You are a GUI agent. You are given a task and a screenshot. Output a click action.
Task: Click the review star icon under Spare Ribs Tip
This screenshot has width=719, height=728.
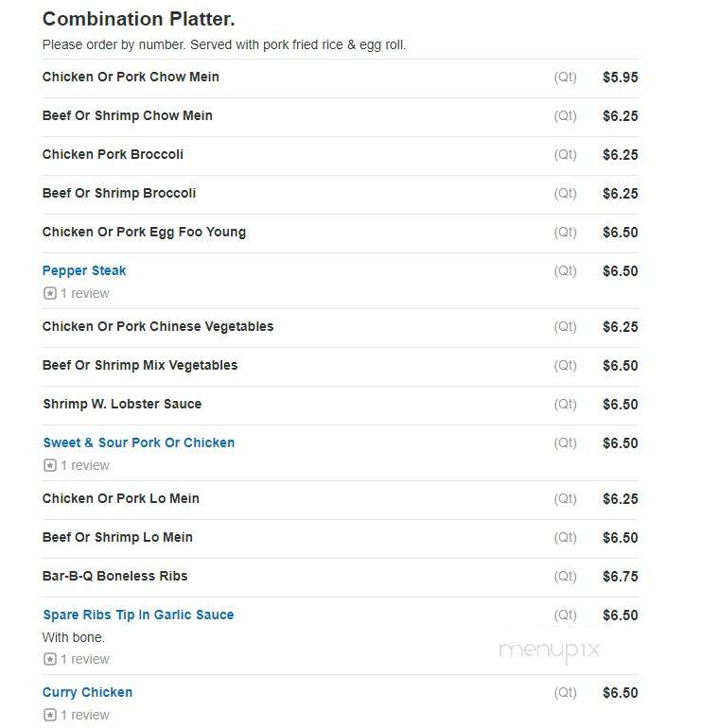(x=50, y=659)
